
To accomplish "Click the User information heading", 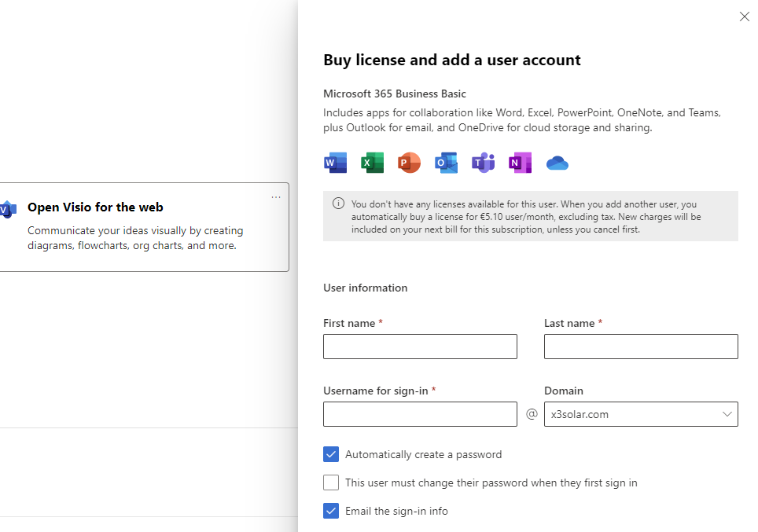I will coord(366,288).
